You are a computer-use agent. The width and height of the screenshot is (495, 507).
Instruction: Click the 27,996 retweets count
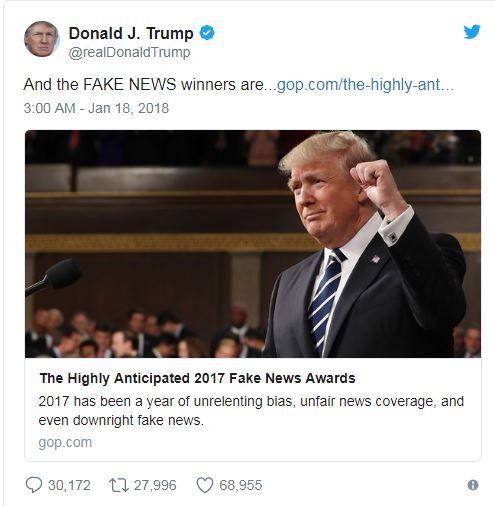(155, 485)
